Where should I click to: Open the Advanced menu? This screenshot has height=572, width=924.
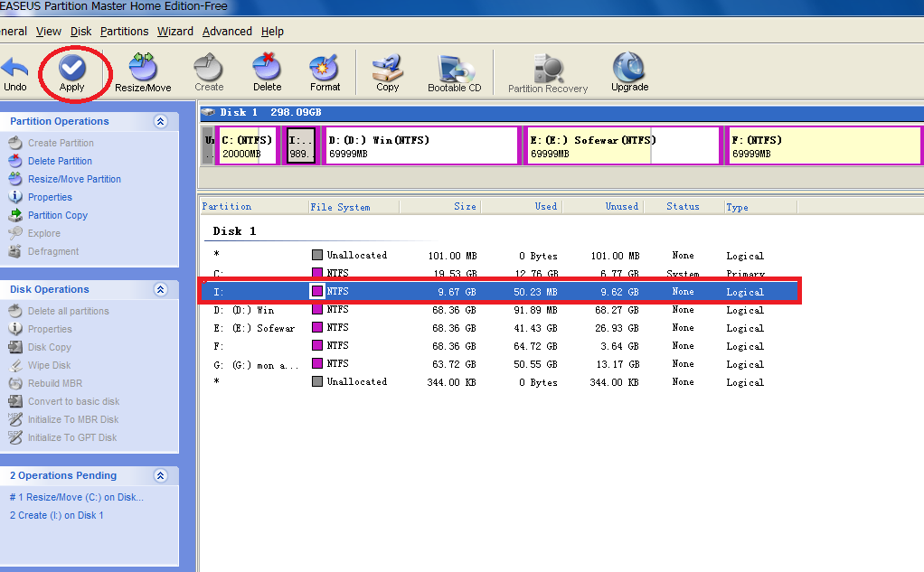tap(227, 32)
